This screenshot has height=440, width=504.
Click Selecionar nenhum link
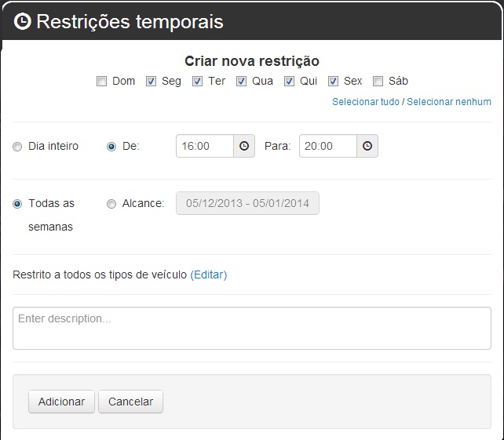[449, 102]
